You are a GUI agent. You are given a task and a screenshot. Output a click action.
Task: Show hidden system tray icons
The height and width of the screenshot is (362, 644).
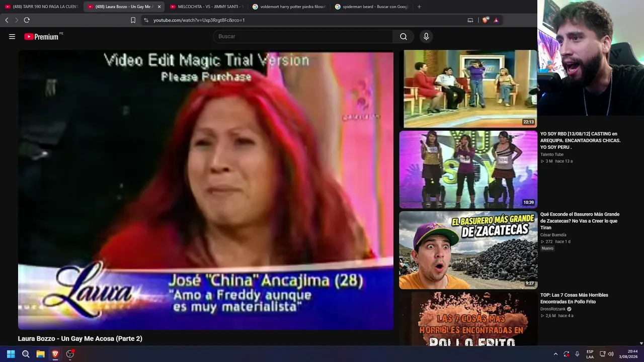[555, 354]
